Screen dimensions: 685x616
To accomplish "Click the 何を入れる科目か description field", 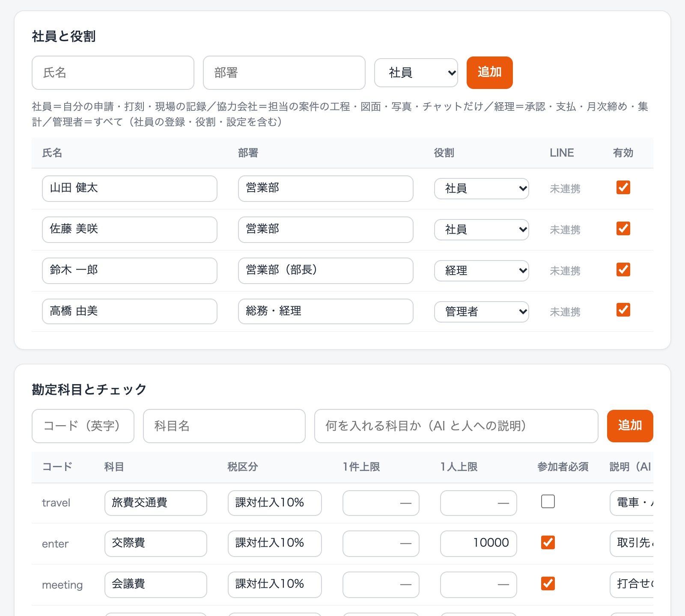I will point(456,426).
